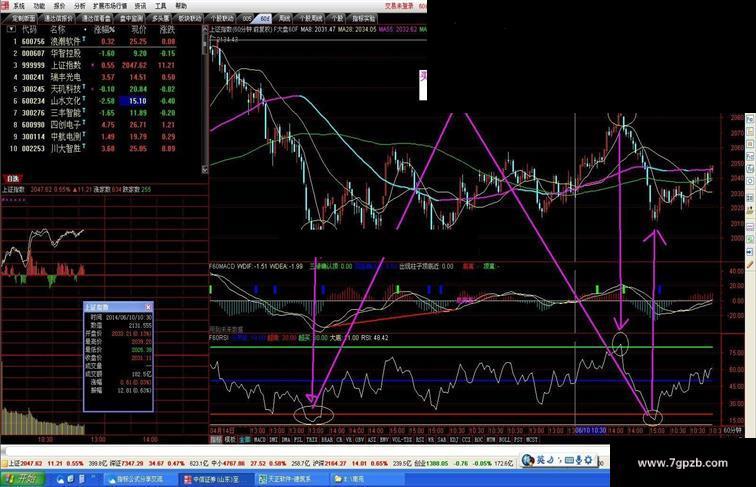
Task: Select stock row 600234 山水文化
Action: tap(93, 101)
